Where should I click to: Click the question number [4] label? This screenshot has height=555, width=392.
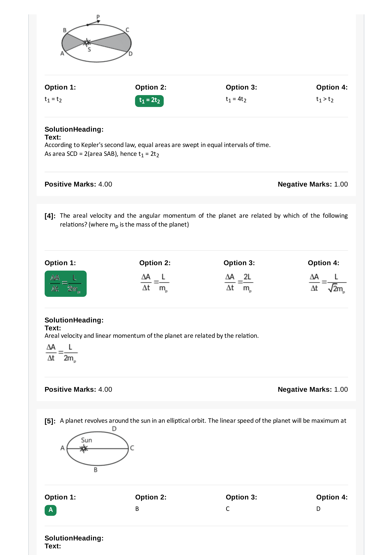50,216
